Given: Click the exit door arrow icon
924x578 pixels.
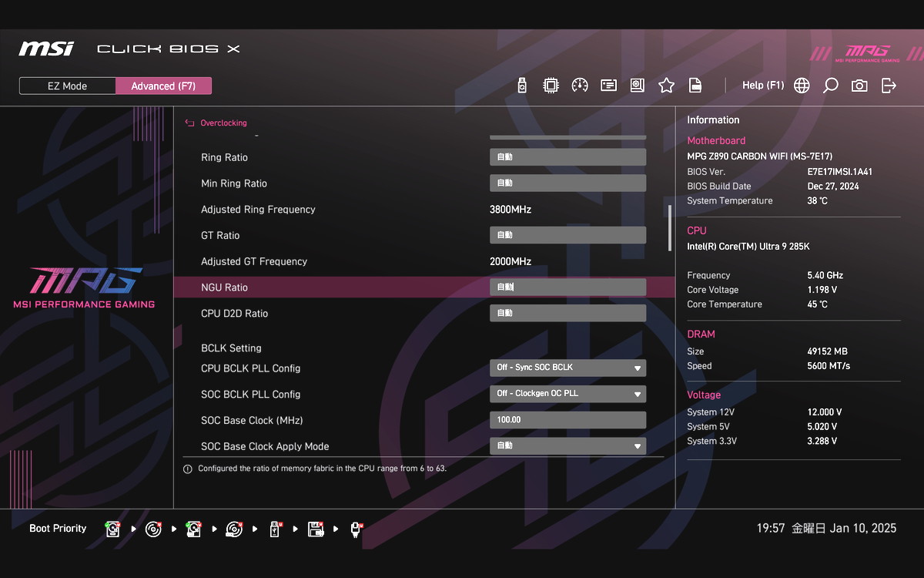Looking at the screenshot, I should [889, 86].
